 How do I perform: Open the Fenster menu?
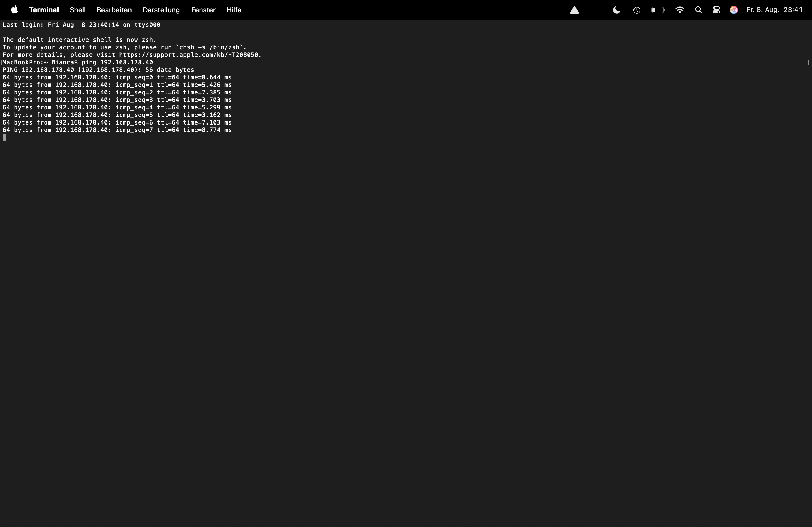[x=203, y=10]
